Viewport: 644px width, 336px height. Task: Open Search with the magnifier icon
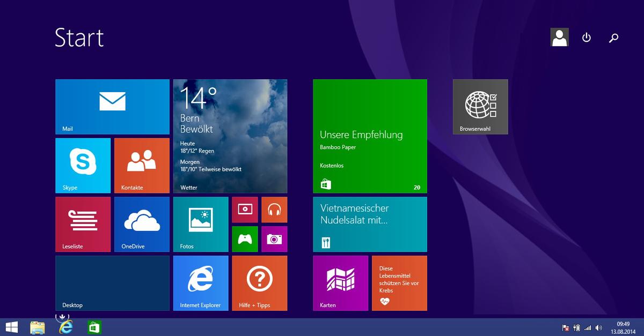coord(613,38)
